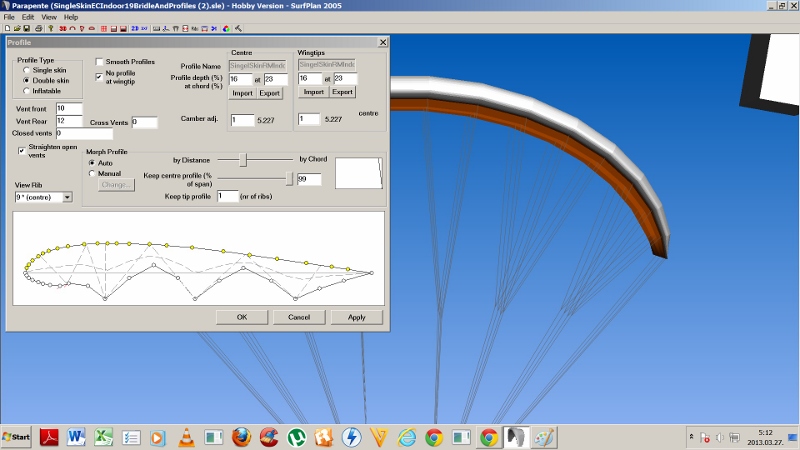Click the Save toolbar icon
The height and width of the screenshot is (450, 800).
coord(28,28)
